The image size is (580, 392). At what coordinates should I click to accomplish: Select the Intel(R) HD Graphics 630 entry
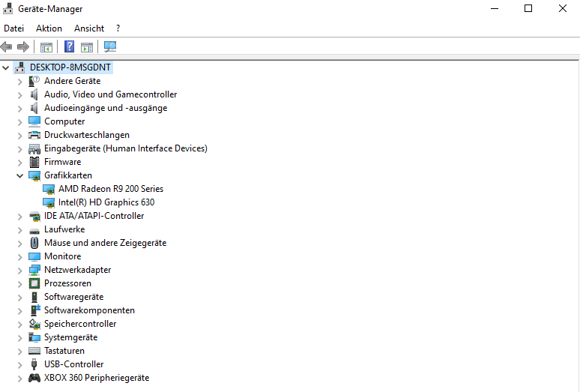[x=106, y=202]
